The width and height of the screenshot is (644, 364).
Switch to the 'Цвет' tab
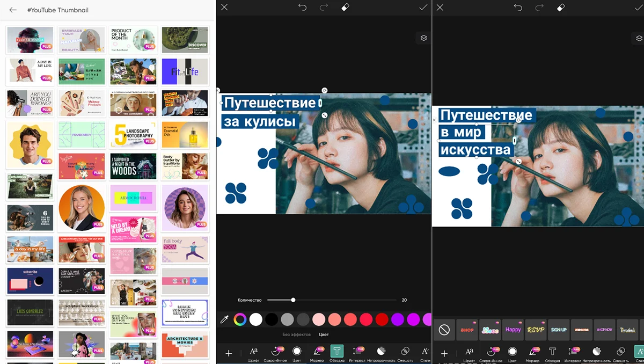pyautogui.click(x=324, y=334)
